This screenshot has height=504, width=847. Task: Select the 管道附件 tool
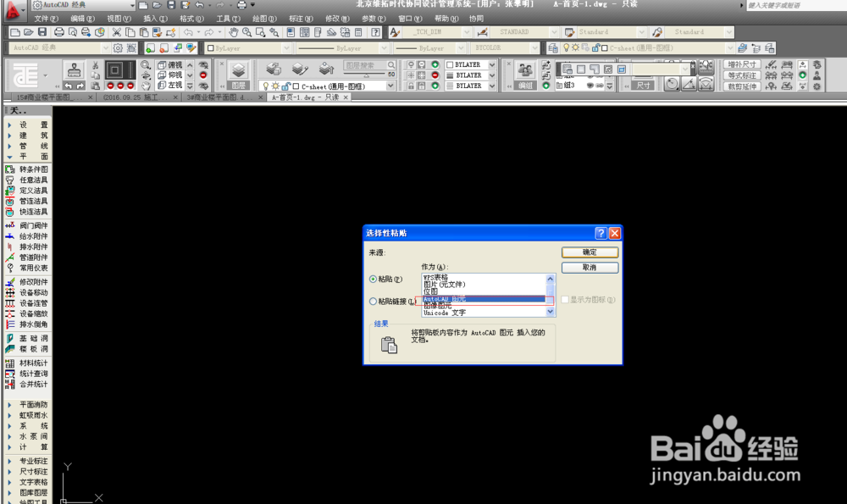pos(28,258)
